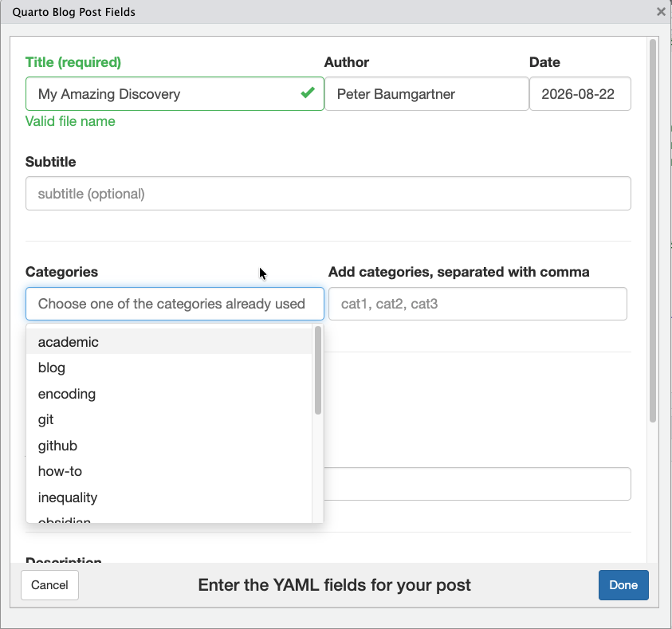Close the Quarto Blog Post Fields dialog

tap(661, 12)
